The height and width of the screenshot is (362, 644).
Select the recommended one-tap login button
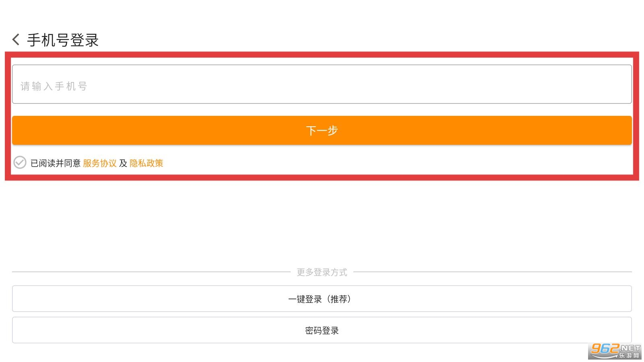[322, 299]
